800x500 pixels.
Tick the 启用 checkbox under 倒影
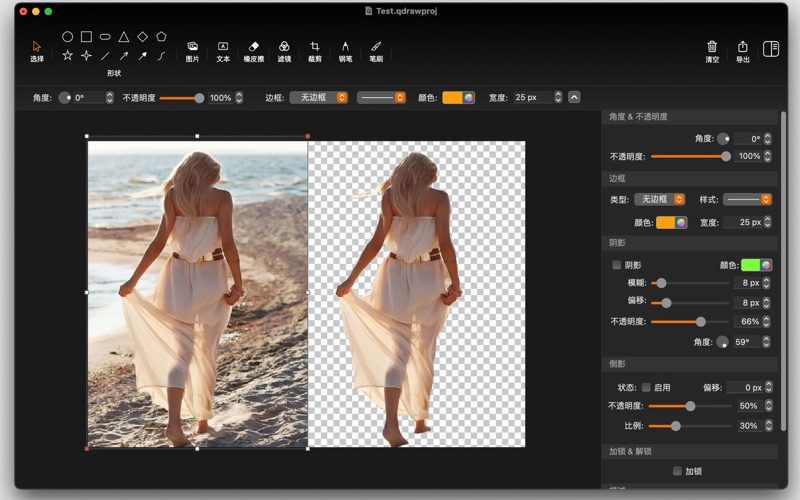[646, 387]
